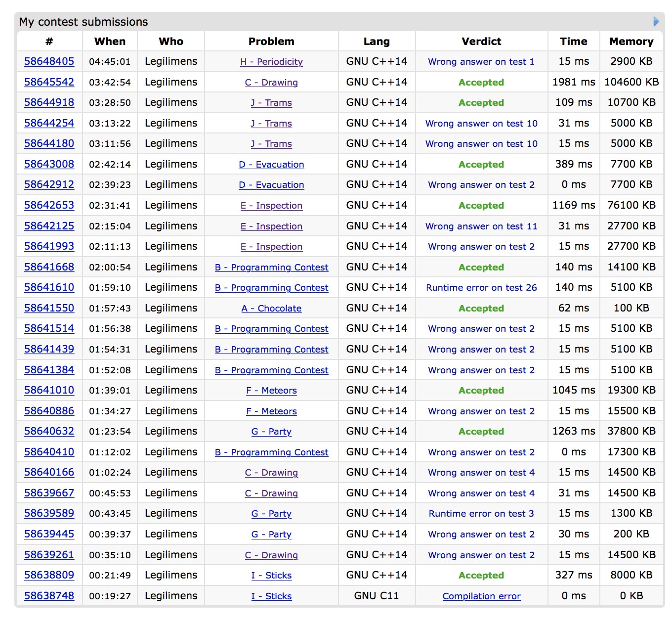The image size is (672, 621).
Task: Open submission 58642653
Action: coord(49,205)
